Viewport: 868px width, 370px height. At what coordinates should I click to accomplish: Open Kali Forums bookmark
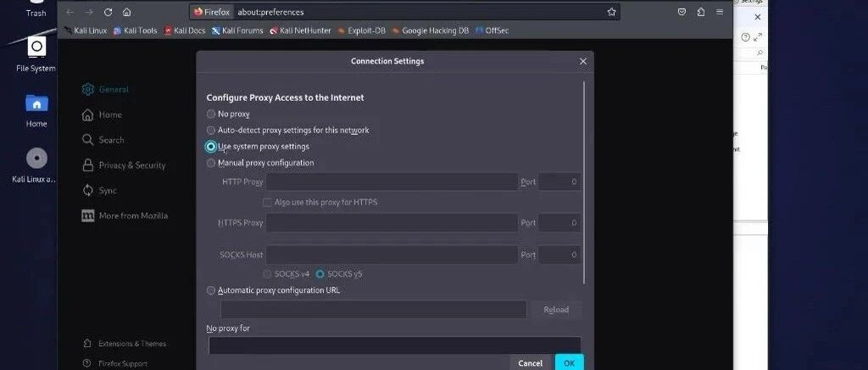(237, 31)
